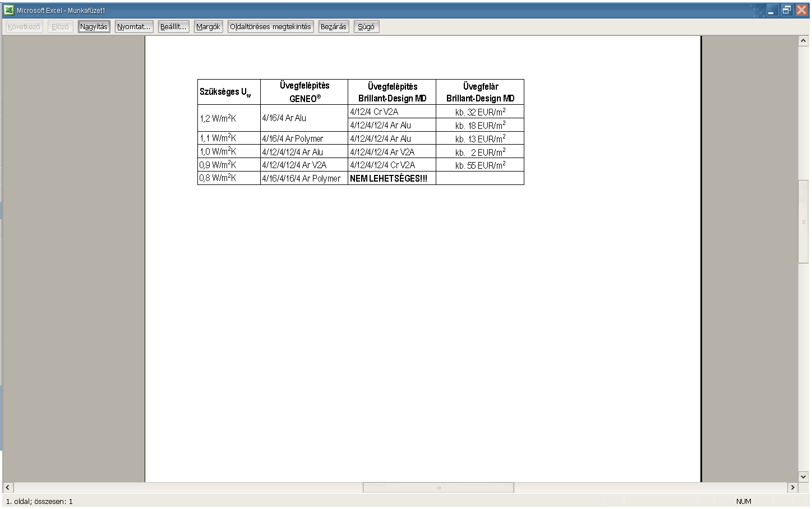
Task: Click the vertical scrollbar thumb
Action: 804,221
